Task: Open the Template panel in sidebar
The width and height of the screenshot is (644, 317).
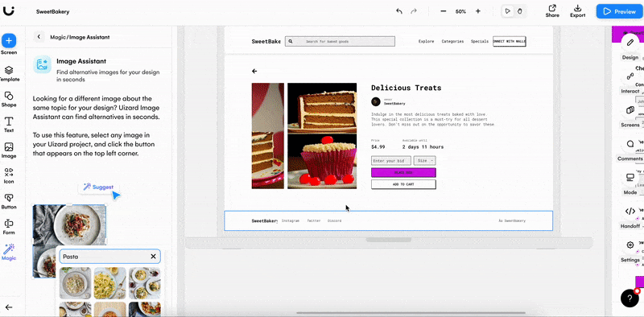Action: [9, 74]
